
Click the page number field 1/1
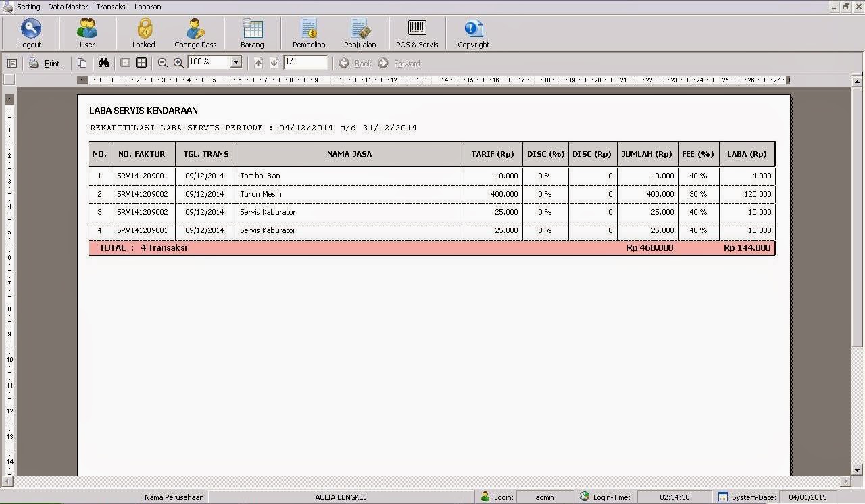point(305,62)
